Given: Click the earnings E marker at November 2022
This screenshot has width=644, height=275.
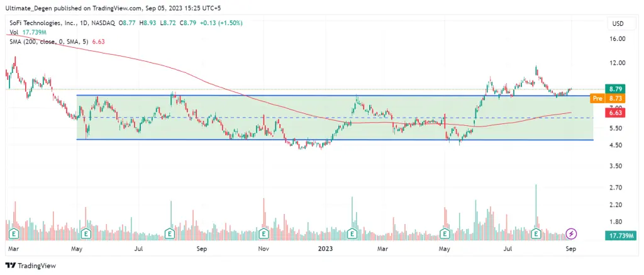Looking at the screenshot, I should coord(263,234).
